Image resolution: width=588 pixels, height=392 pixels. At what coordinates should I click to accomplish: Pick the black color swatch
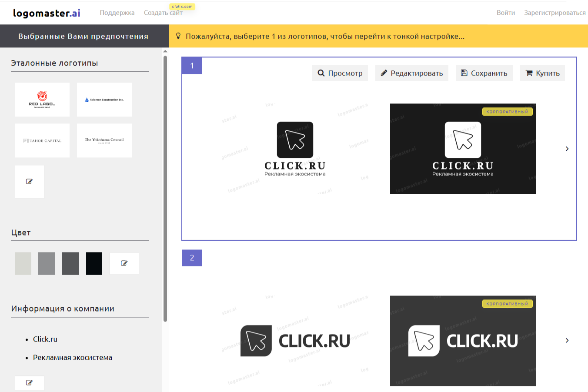pyautogui.click(x=94, y=263)
